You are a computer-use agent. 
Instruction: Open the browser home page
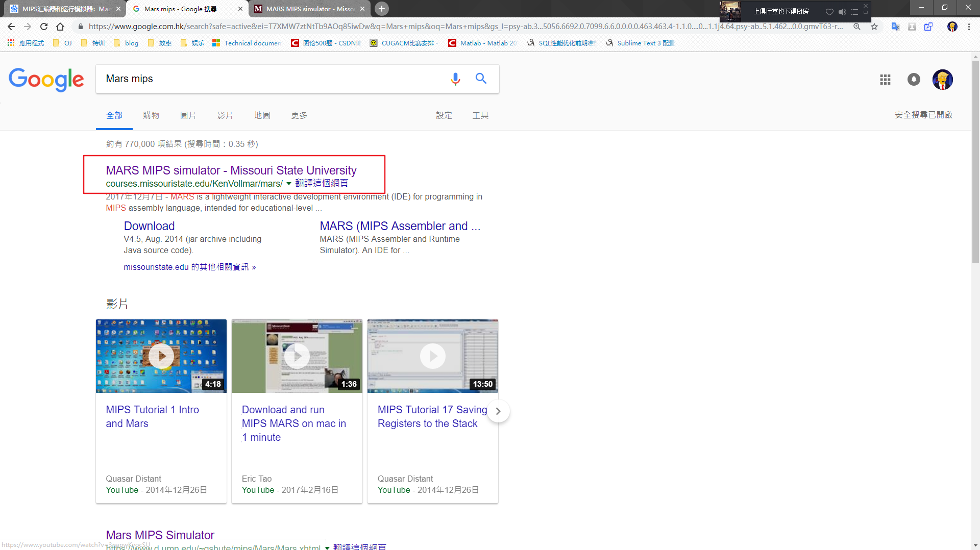click(x=60, y=27)
